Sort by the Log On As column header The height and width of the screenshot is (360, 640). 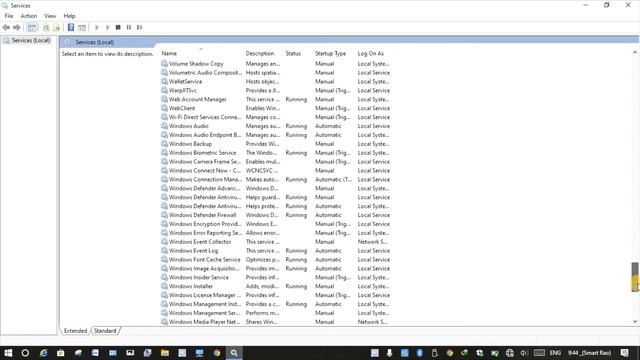[371, 53]
